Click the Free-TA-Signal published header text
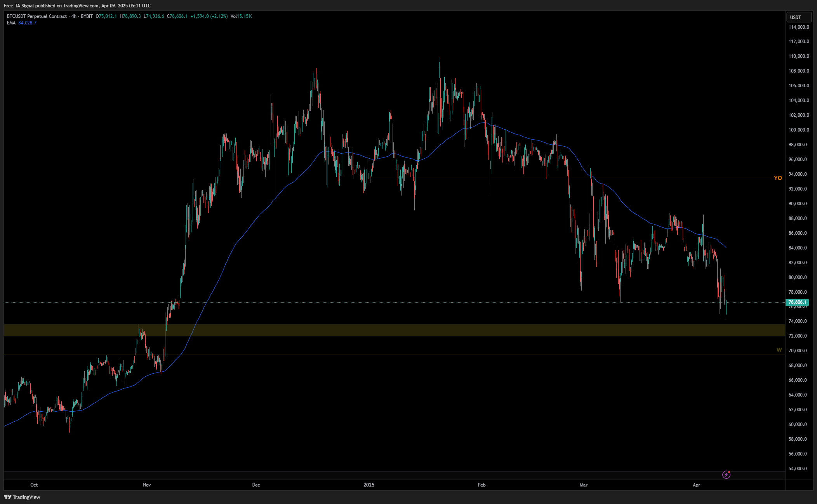Screen dimensions: 817x504 coord(77,6)
